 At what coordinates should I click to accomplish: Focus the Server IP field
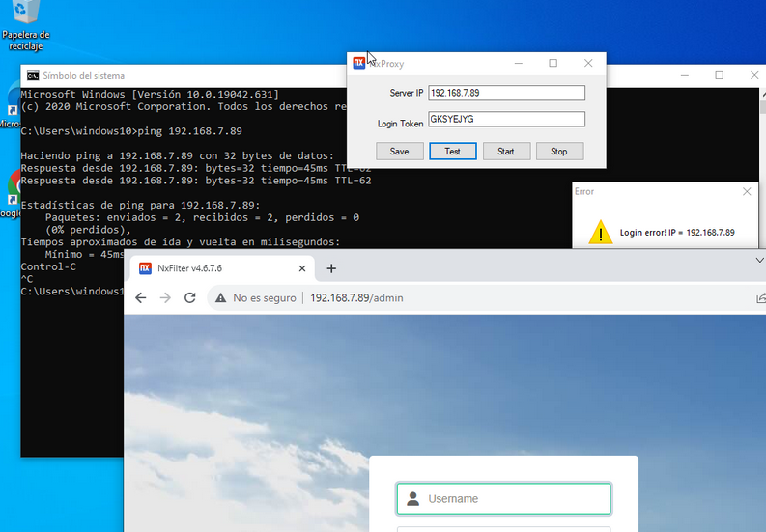[x=506, y=94]
